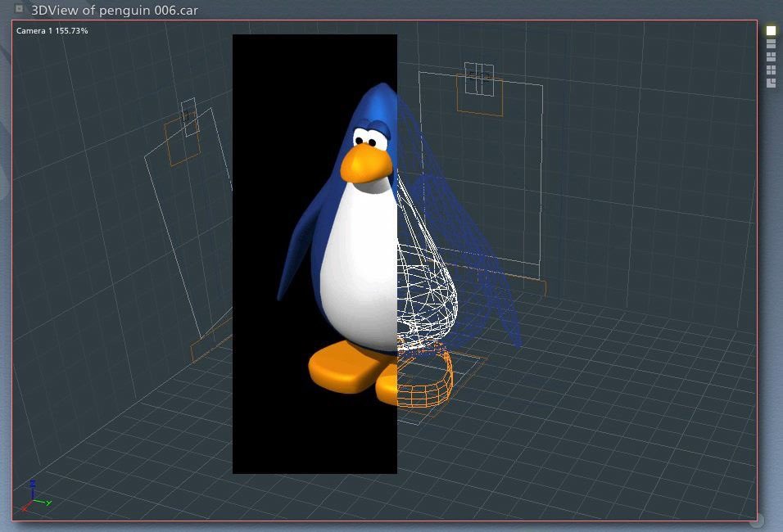Click the rendered penguin's orange beak

pyautogui.click(x=366, y=163)
